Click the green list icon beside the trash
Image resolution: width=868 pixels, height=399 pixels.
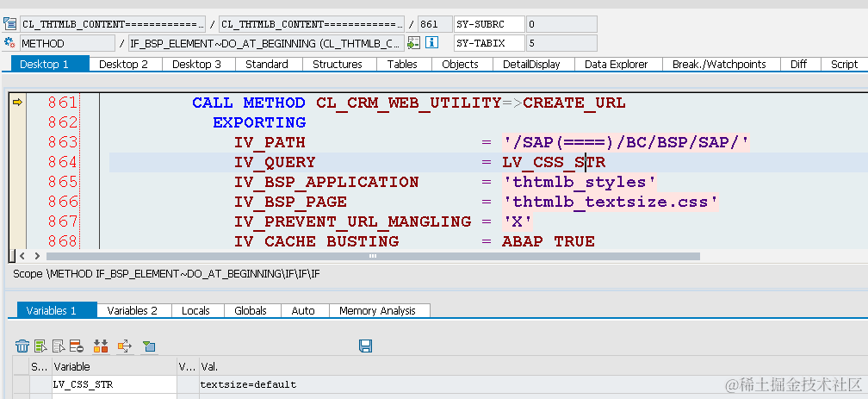coord(40,346)
